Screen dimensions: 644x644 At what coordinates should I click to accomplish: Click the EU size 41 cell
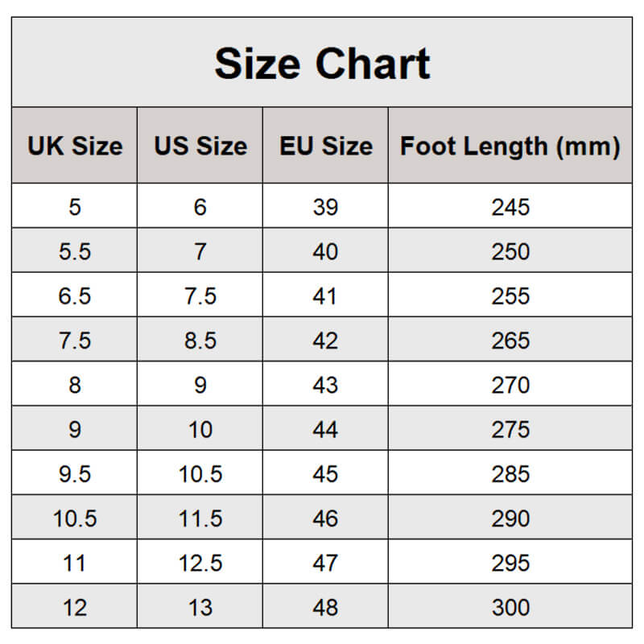[326, 296]
